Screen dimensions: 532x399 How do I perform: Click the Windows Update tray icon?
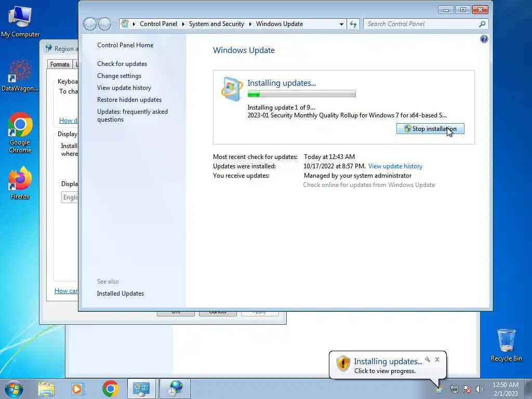439,390
